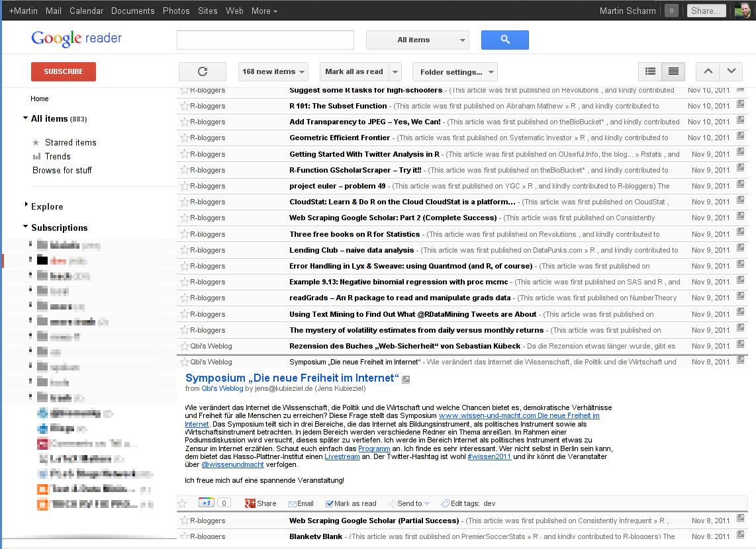
Task: Expand the Folder settings dropdown
Action: click(454, 71)
